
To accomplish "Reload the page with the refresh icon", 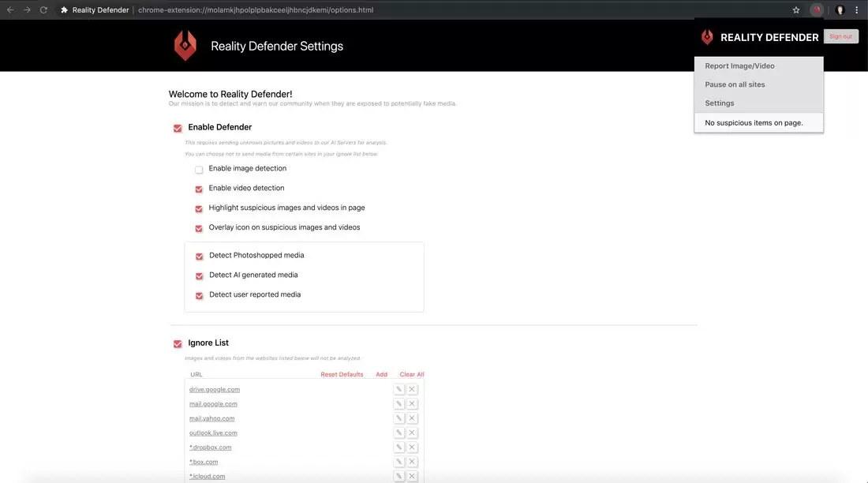I will click(43, 10).
